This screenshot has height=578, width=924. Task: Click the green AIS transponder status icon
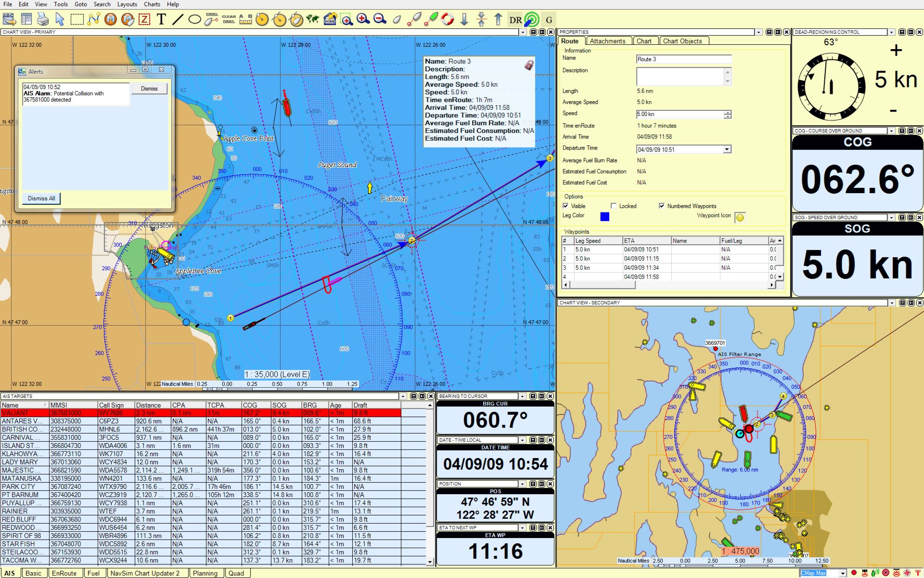pyautogui.click(x=875, y=573)
